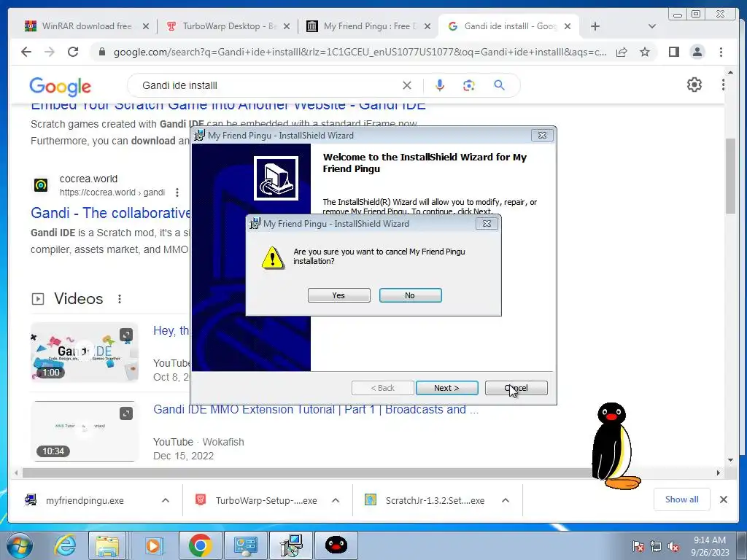Open Embed Your Scratch Game result link

[228, 106]
